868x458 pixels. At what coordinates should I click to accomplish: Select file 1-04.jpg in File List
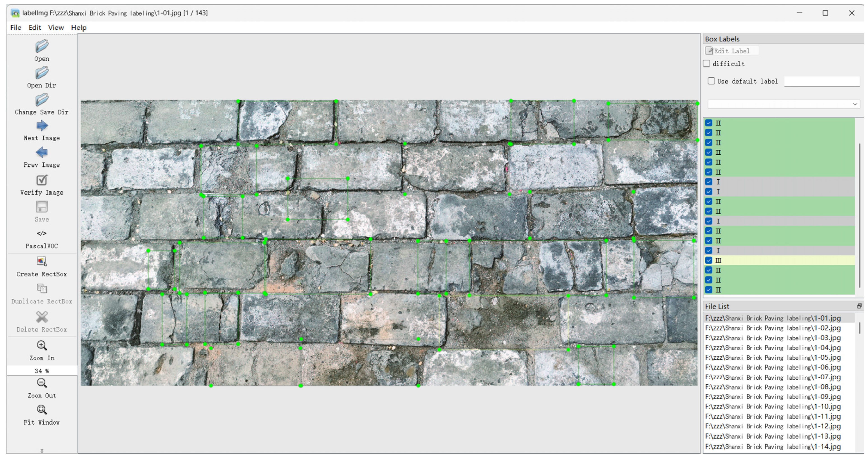[x=779, y=347]
